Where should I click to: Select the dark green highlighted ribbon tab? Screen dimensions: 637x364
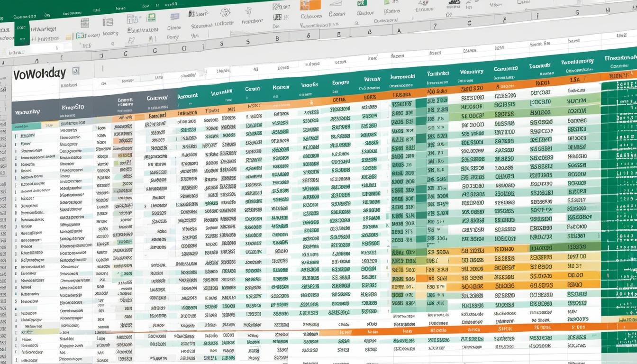point(22,33)
